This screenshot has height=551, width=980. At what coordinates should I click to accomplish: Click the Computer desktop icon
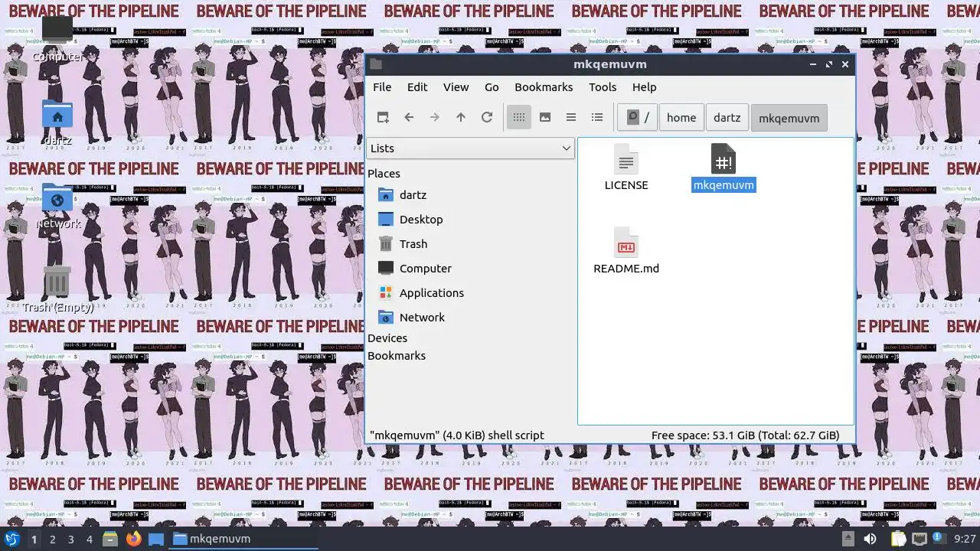[57, 31]
